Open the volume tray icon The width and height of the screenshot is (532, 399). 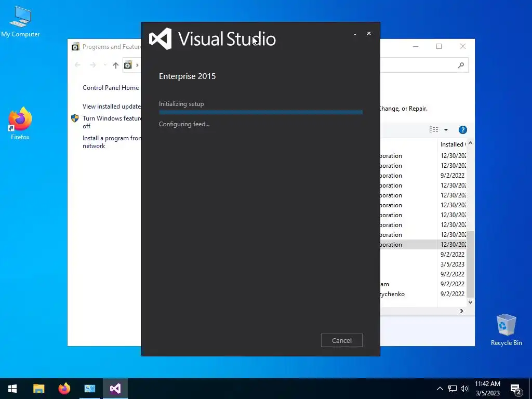click(x=464, y=389)
